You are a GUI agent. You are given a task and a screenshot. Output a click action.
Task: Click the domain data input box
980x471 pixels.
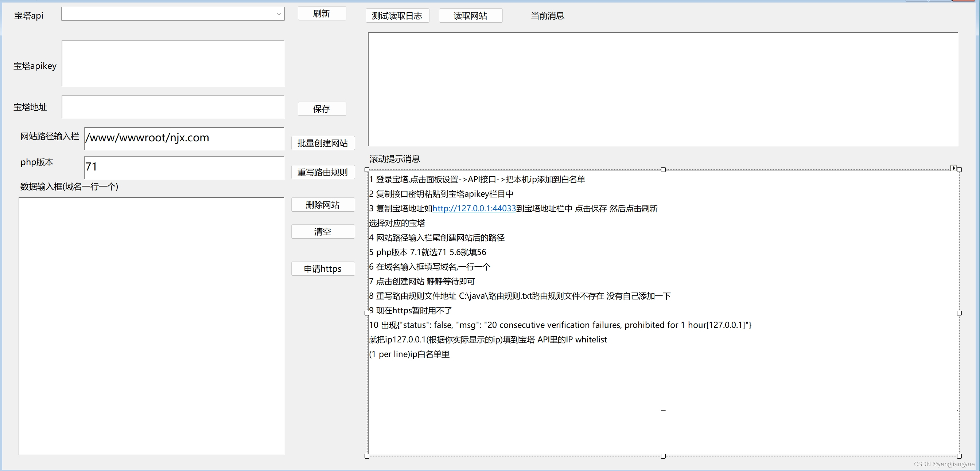click(151, 325)
